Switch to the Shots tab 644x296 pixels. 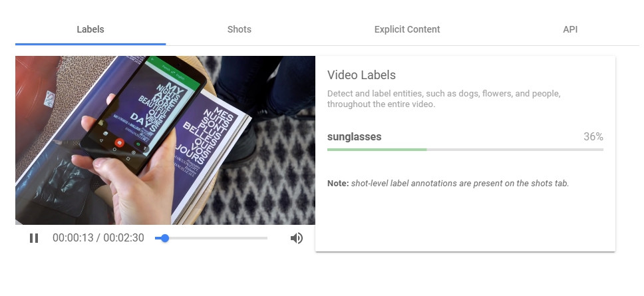tap(240, 29)
